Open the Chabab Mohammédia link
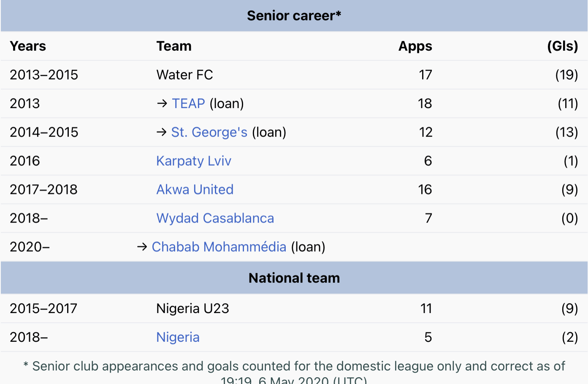 click(x=219, y=247)
